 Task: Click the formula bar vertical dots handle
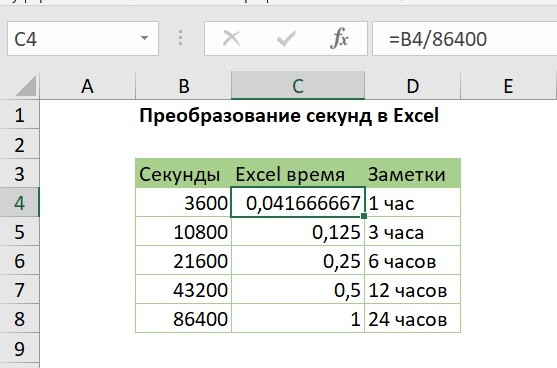180,38
